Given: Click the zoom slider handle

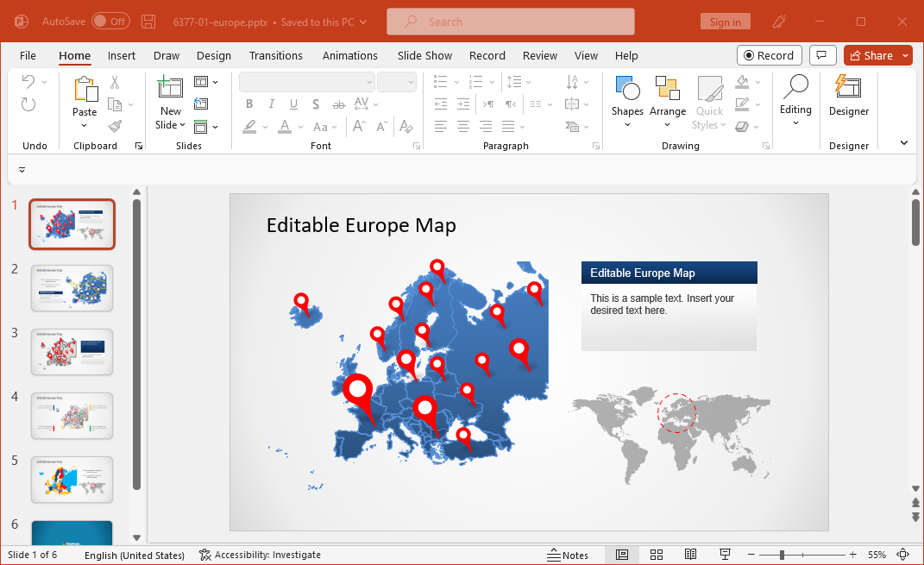Looking at the screenshot, I should pyautogui.click(x=782, y=555).
